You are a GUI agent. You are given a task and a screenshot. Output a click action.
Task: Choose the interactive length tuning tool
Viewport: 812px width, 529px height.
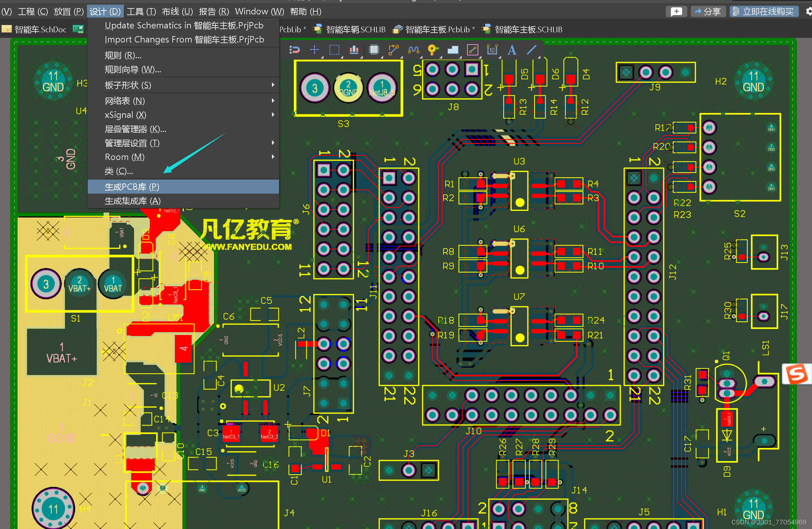pos(413,50)
